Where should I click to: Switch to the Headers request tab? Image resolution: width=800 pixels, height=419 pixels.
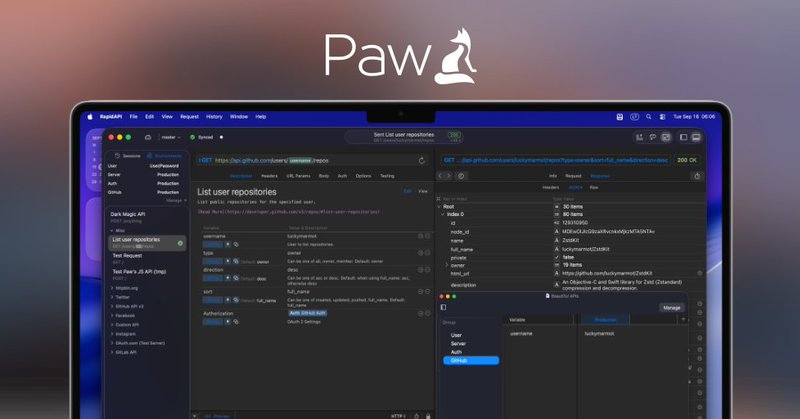click(x=269, y=176)
